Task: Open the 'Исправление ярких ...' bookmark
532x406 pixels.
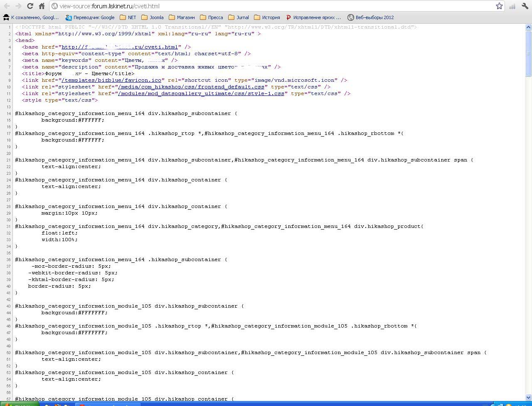Action: tap(313, 17)
